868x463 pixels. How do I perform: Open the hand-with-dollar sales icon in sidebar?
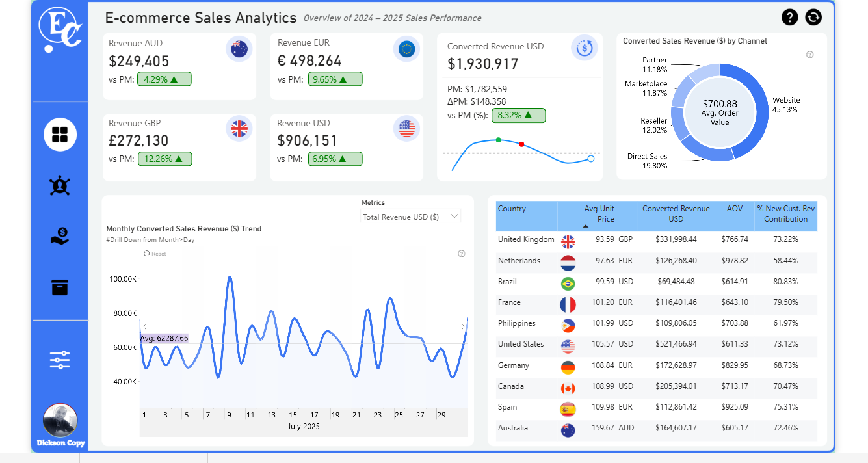(x=60, y=237)
